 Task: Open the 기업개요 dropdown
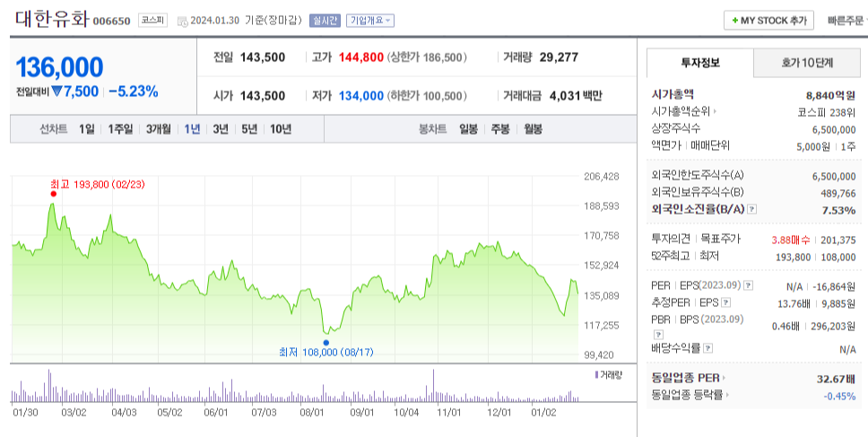pos(370,21)
